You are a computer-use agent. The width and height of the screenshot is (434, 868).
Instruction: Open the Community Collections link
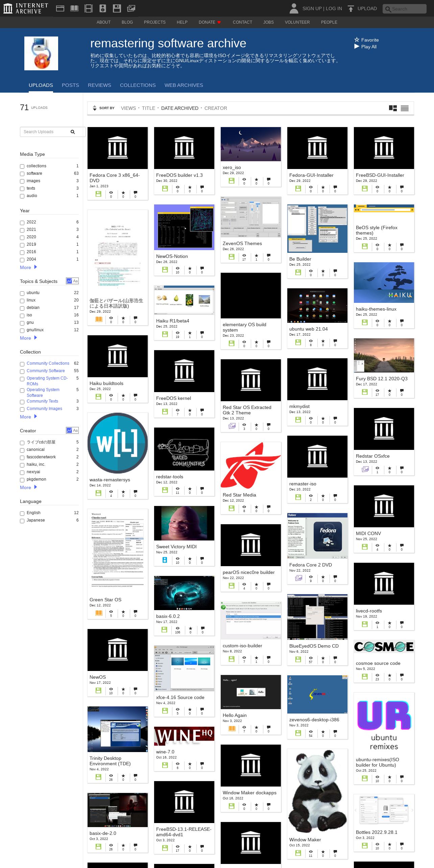tap(48, 363)
